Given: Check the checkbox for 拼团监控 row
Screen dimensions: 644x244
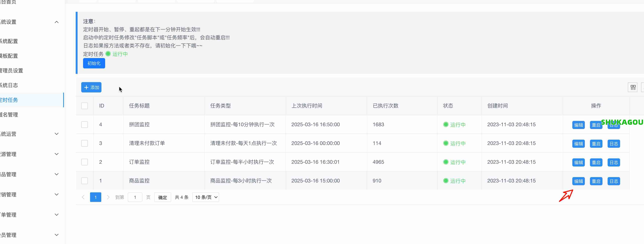Looking at the screenshot, I should click(x=85, y=124).
